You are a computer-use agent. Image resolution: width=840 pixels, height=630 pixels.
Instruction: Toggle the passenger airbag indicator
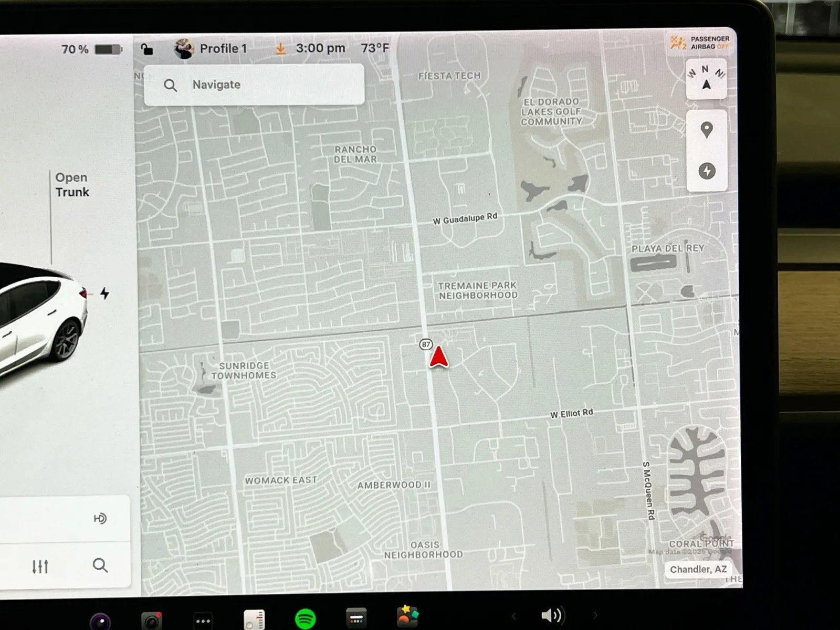(700, 43)
